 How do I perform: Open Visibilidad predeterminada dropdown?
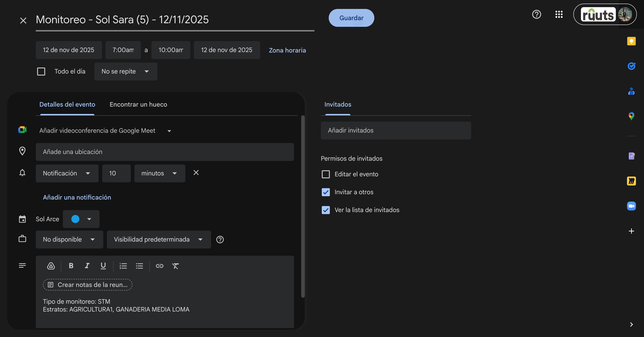(159, 239)
